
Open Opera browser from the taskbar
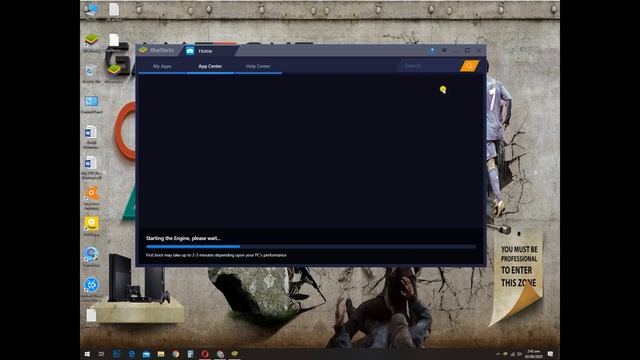(x=205, y=354)
